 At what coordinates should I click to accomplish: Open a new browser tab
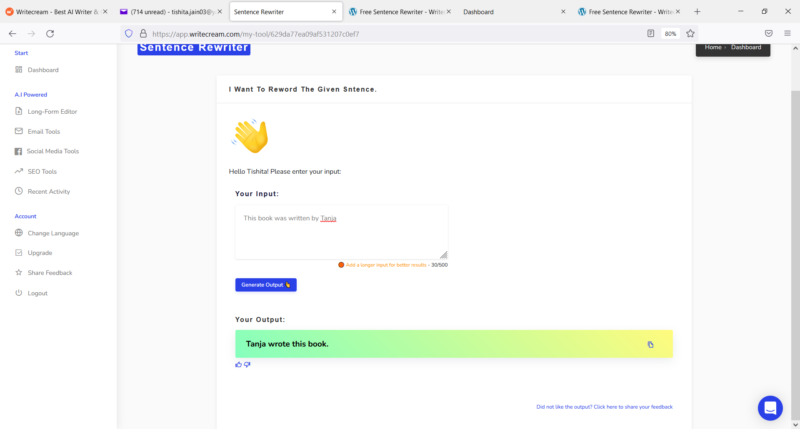(697, 11)
